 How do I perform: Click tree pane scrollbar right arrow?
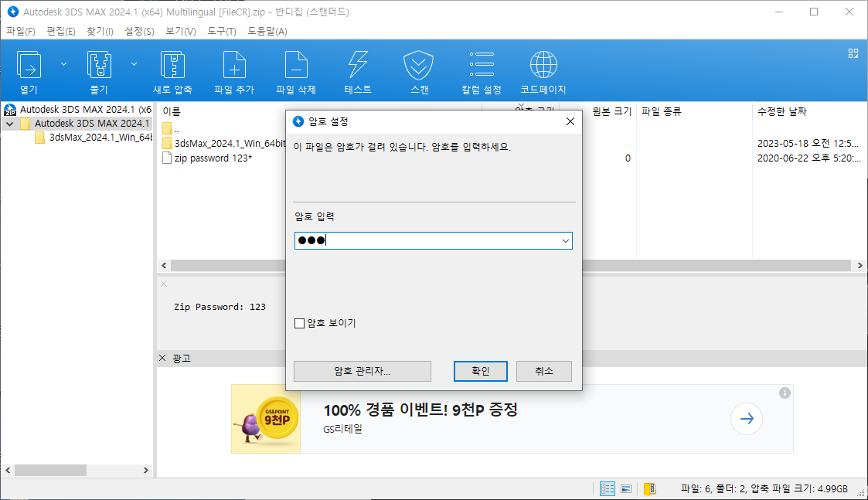pyautogui.click(x=145, y=470)
